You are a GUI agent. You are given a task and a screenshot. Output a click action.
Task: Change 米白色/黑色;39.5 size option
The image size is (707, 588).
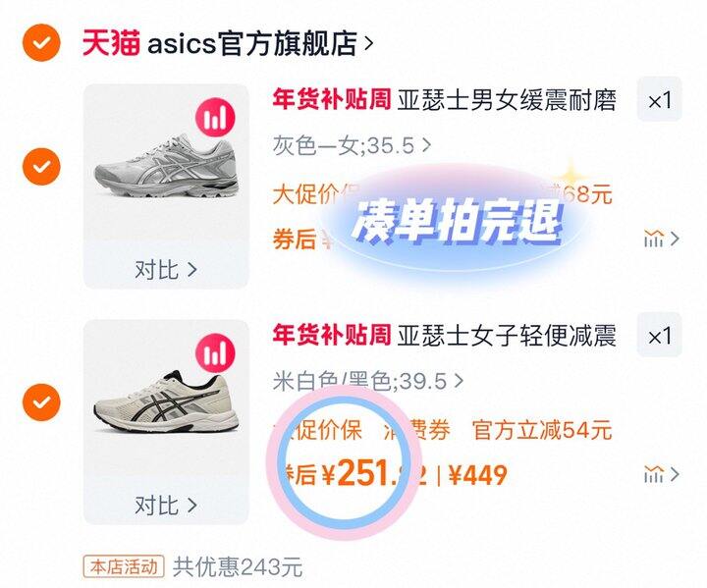click(367, 381)
